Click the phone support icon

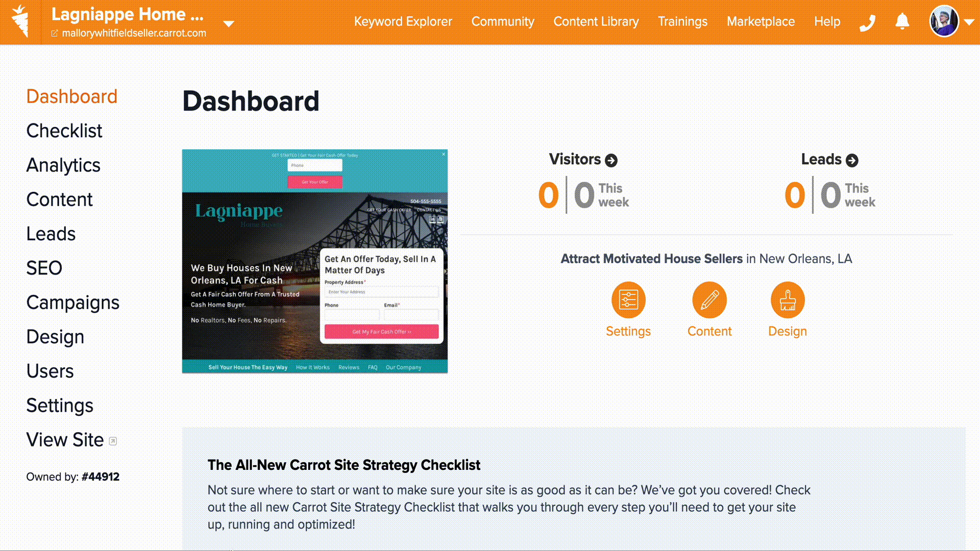point(869,21)
